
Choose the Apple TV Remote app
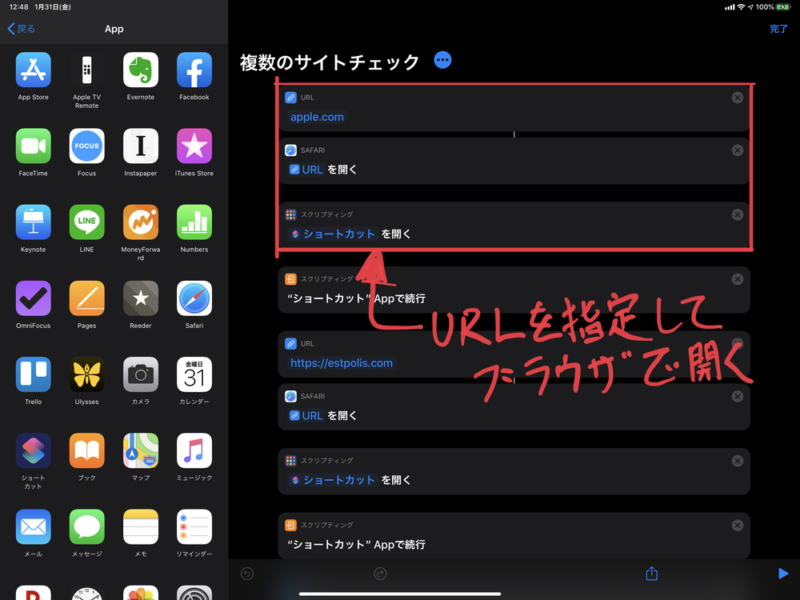point(87,70)
